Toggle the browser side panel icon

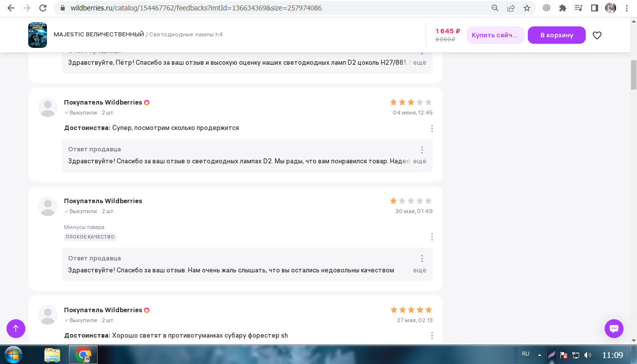[x=595, y=8]
